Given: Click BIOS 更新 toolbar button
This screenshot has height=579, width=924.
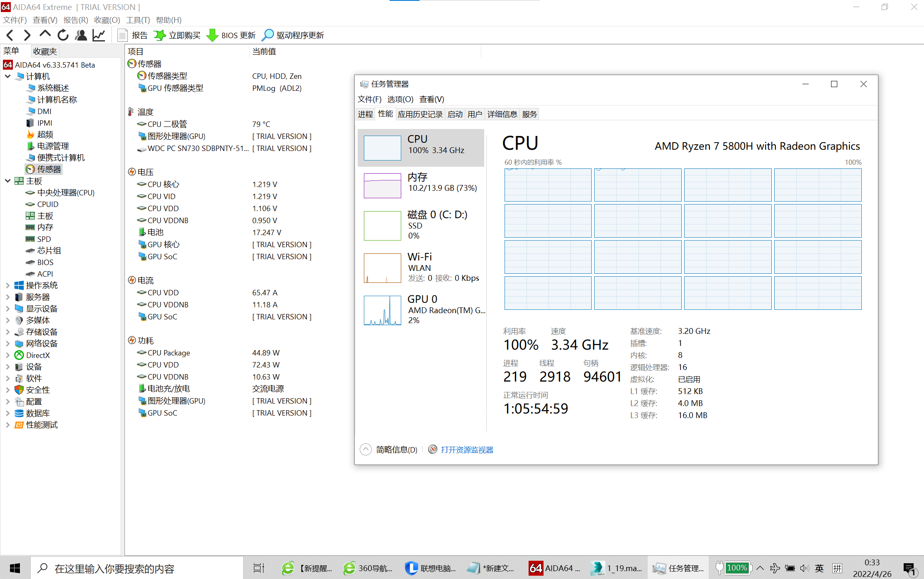Looking at the screenshot, I should 231,35.
